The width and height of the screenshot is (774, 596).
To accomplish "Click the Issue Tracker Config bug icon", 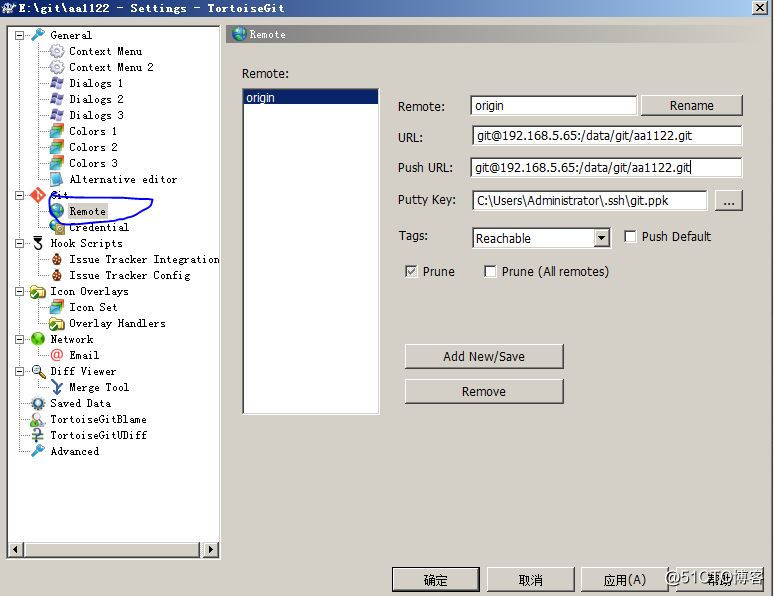I will tap(57, 275).
